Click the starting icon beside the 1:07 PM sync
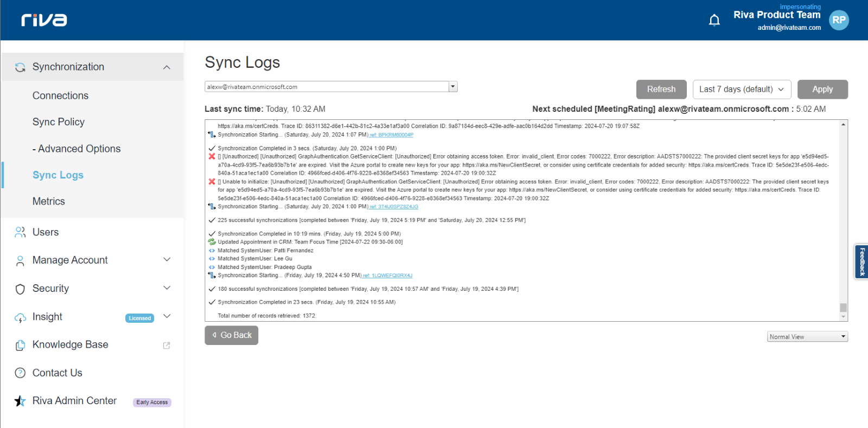This screenshot has width=868, height=428. click(x=212, y=135)
